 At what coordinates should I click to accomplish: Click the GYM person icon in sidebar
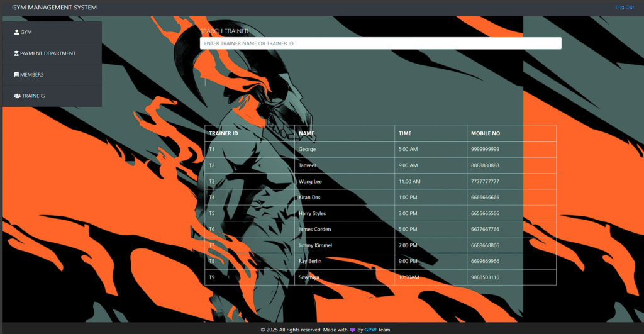[x=16, y=32]
